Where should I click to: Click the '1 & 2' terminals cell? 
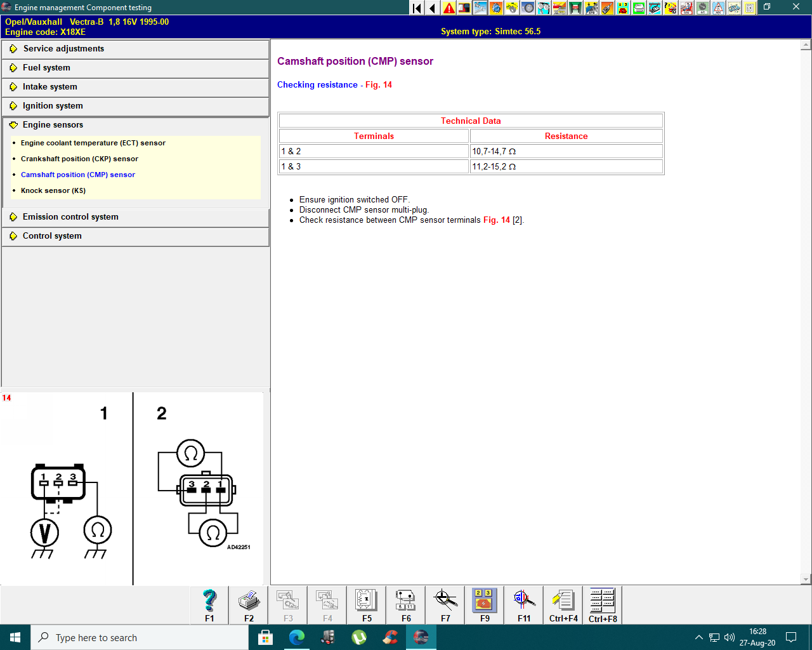point(374,151)
